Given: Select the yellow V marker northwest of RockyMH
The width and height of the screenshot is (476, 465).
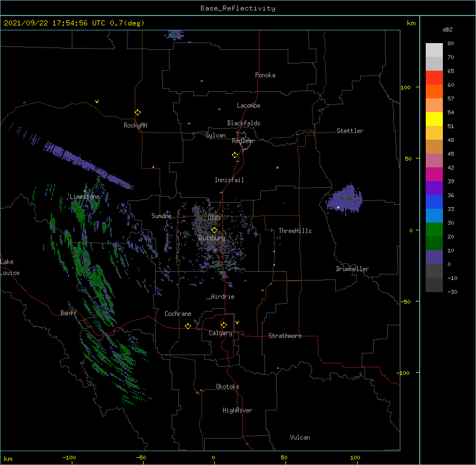Looking at the screenshot, I should (97, 102).
